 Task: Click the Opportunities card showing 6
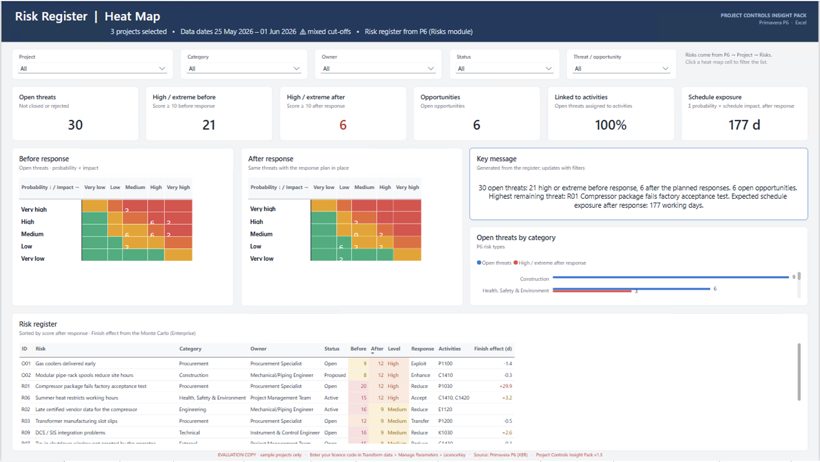[476, 114]
